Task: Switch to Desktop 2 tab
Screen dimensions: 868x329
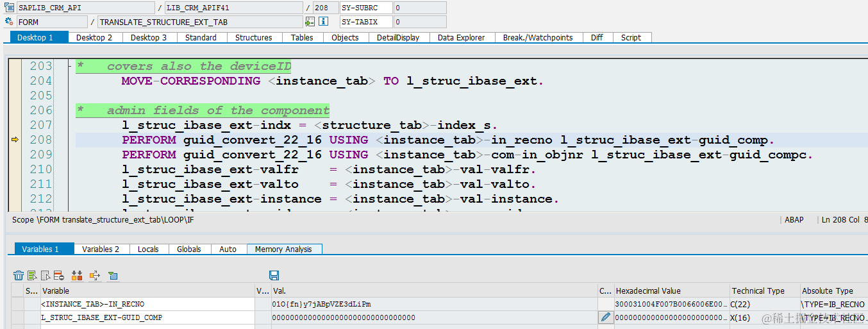Action: tap(94, 37)
